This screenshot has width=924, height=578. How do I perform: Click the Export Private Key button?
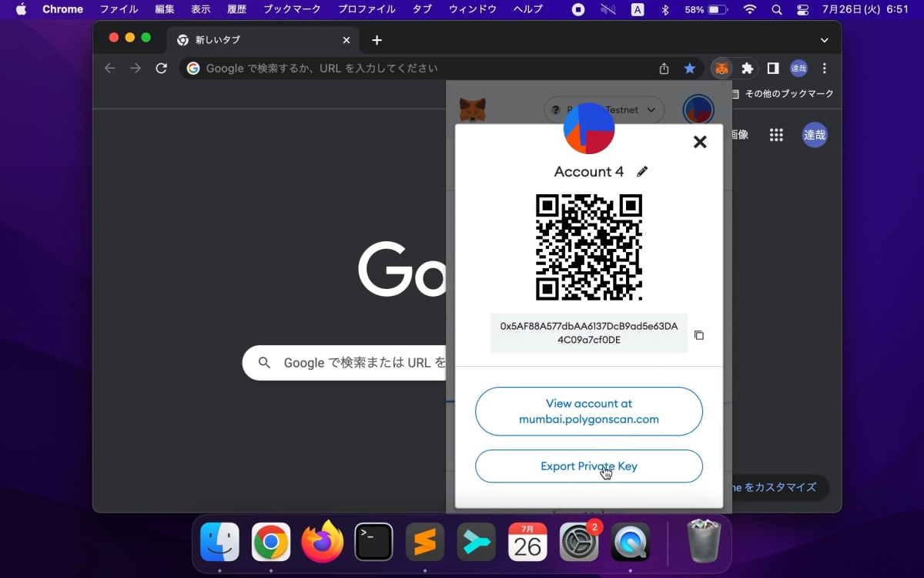point(589,466)
